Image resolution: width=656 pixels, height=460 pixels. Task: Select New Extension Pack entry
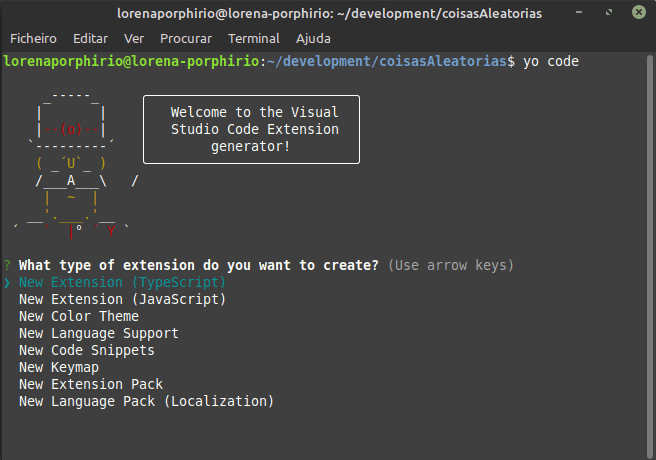tap(90, 384)
